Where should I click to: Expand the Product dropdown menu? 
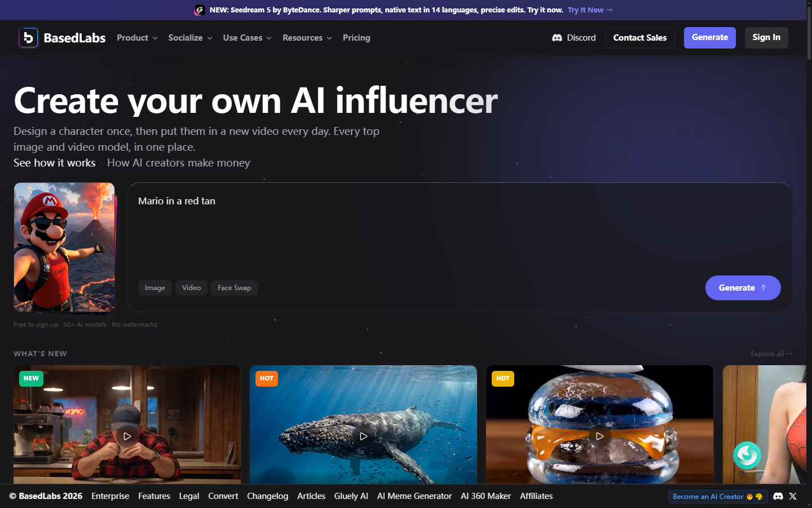point(137,38)
